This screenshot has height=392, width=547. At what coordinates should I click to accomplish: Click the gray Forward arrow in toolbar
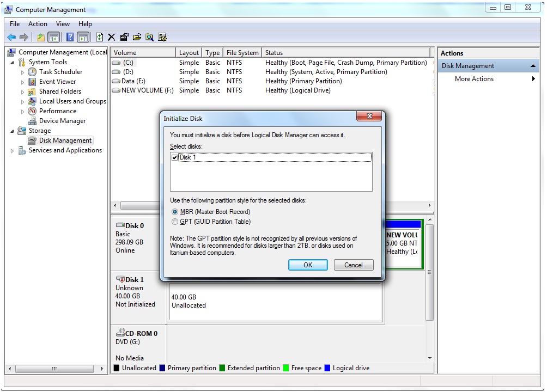pyautogui.click(x=24, y=38)
